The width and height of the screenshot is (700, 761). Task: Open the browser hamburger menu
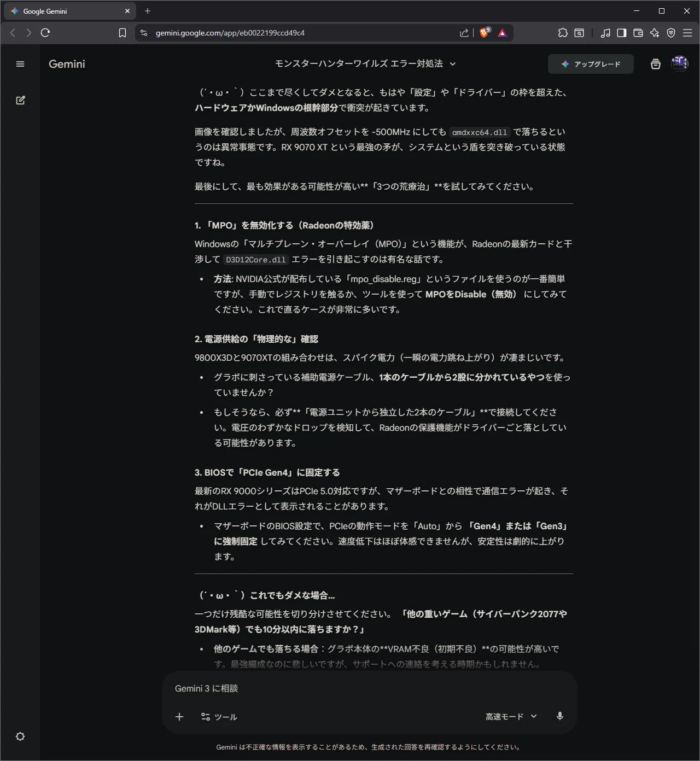(x=687, y=33)
